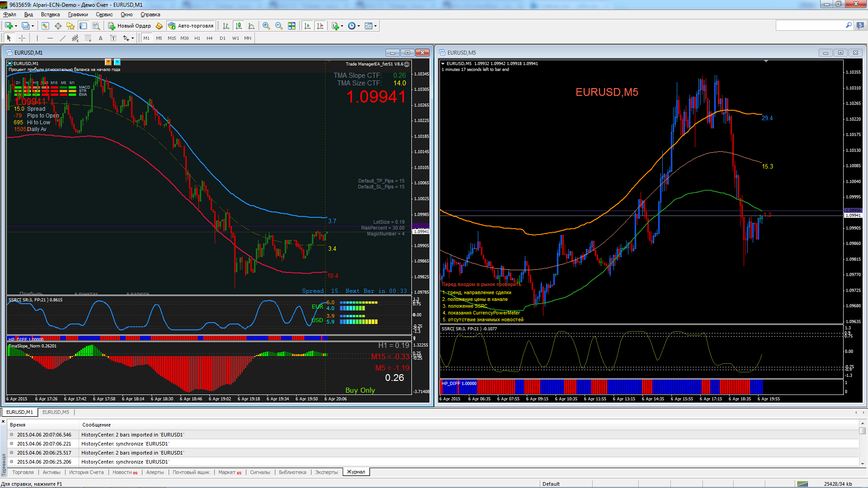Screen dimensions: 868x488
Task: Select the M5 timeframe
Action: pyautogui.click(x=159, y=38)
